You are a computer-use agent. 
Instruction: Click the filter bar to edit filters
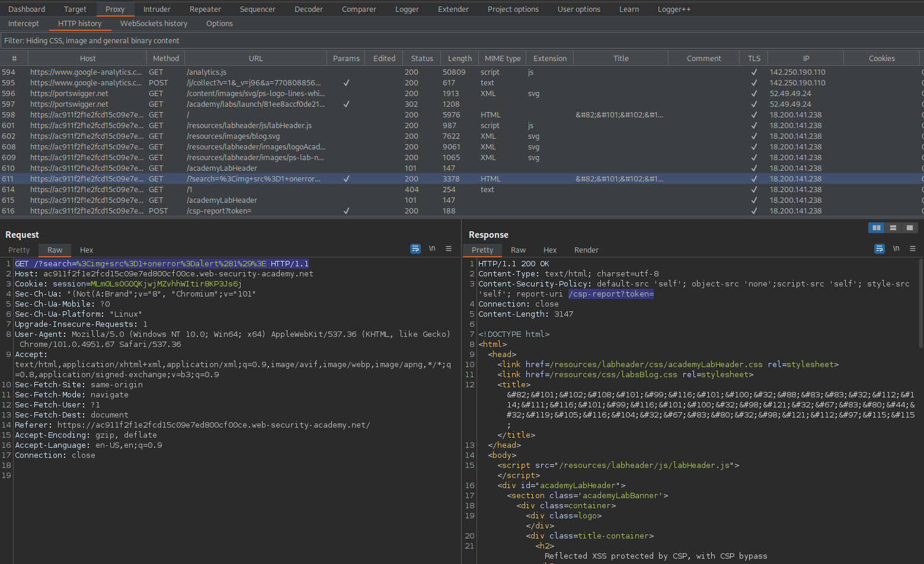(462, 40)
